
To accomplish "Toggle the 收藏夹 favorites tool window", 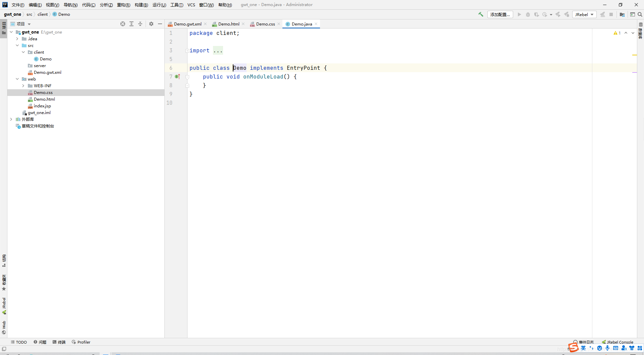I will pyautogui.click(x=4, y=283).
